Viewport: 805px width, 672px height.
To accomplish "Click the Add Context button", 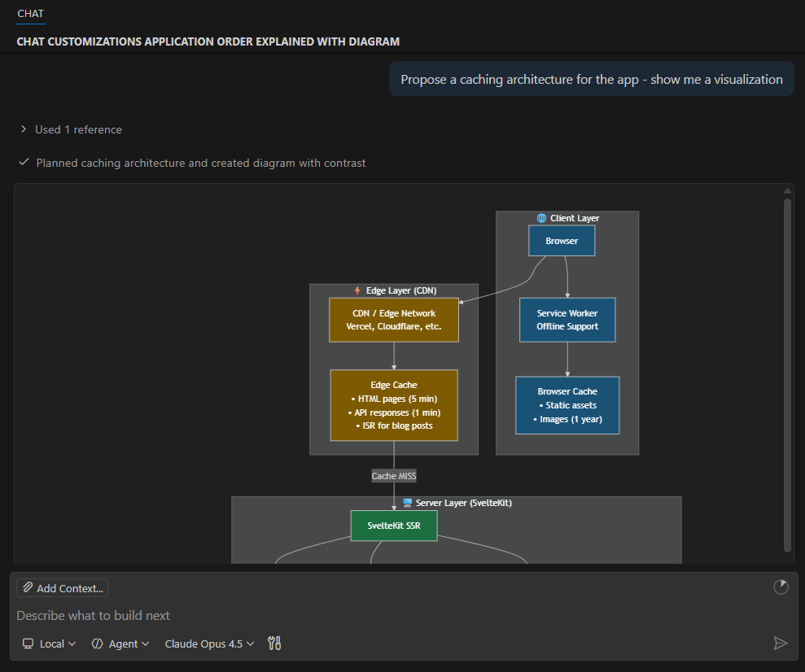I will click(x=61, y=587).
